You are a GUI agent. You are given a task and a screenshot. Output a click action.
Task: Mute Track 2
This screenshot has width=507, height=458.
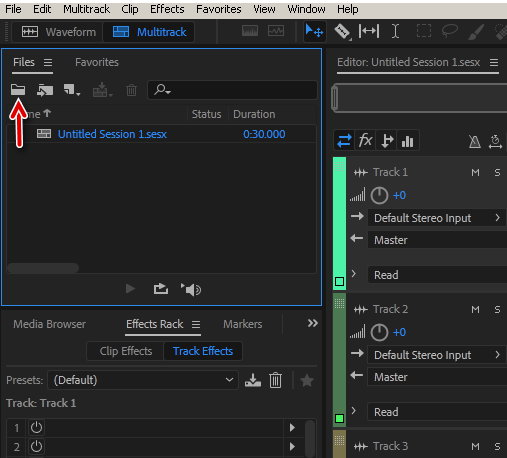click(x=475, y=309)
